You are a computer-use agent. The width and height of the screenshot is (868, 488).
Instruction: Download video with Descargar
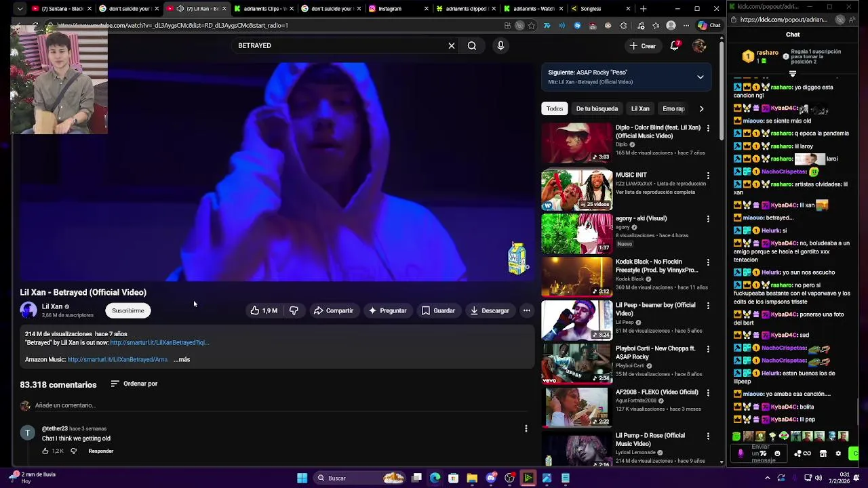490,310
